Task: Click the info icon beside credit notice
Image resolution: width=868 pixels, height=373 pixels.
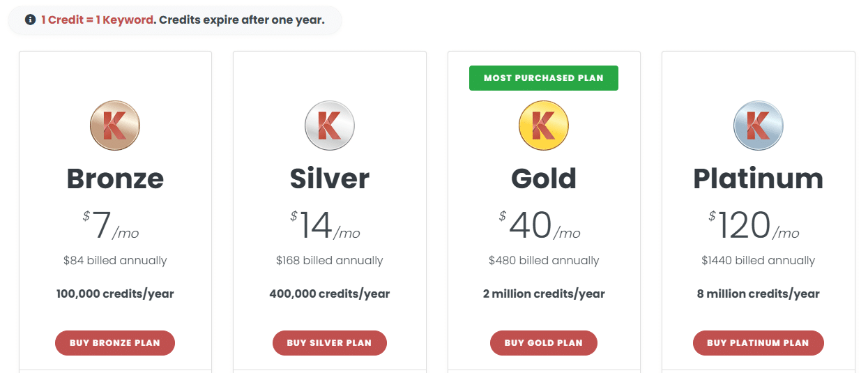Action: tap(30, 20)
